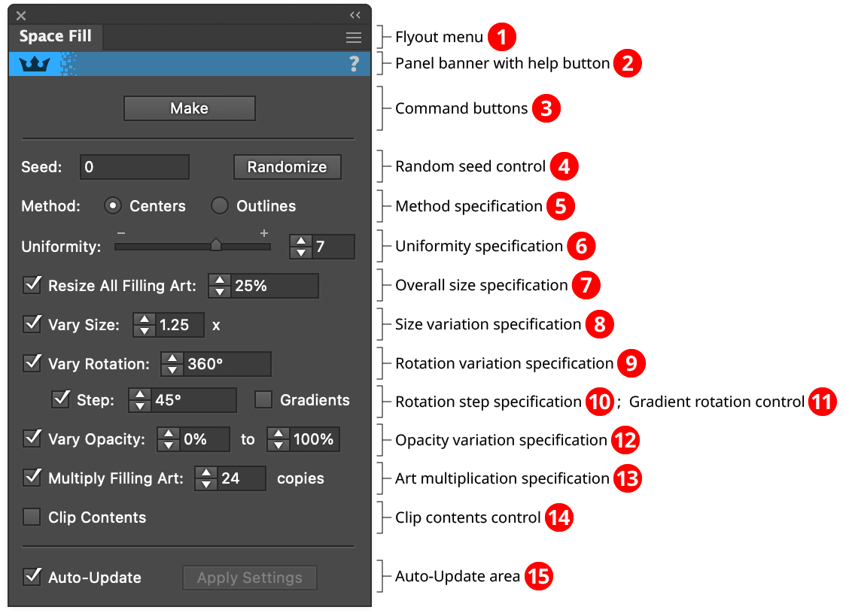Enable the Gradients checkbox
Image resolution: width=846 pixels, height=616 pixels.
pos(264,399)
